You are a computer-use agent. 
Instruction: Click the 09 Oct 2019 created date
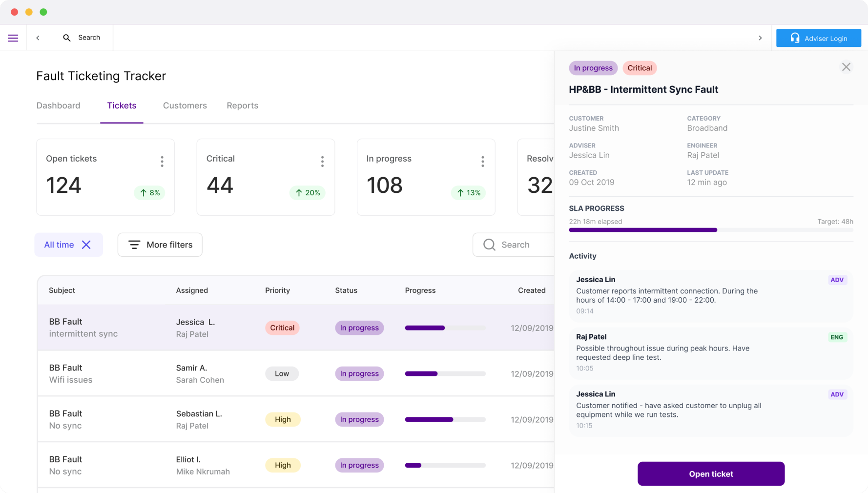click(592, 183)
